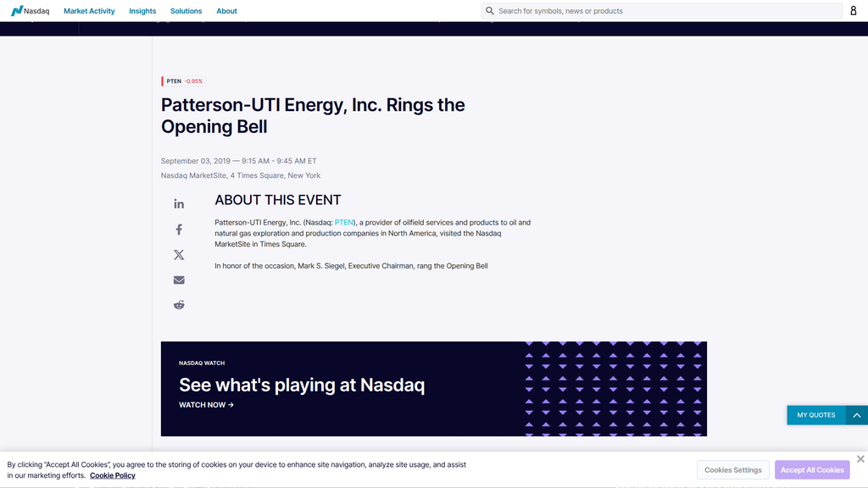Expand My Quotes with the chevron
The height and width of the screenshot is (488, 868).
click(x=856, y=415)
